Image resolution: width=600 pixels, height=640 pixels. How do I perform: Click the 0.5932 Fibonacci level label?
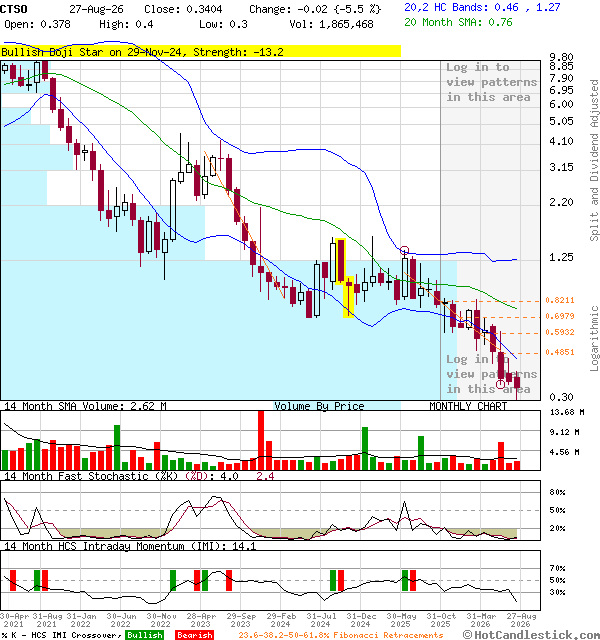(x=560, y=332)
